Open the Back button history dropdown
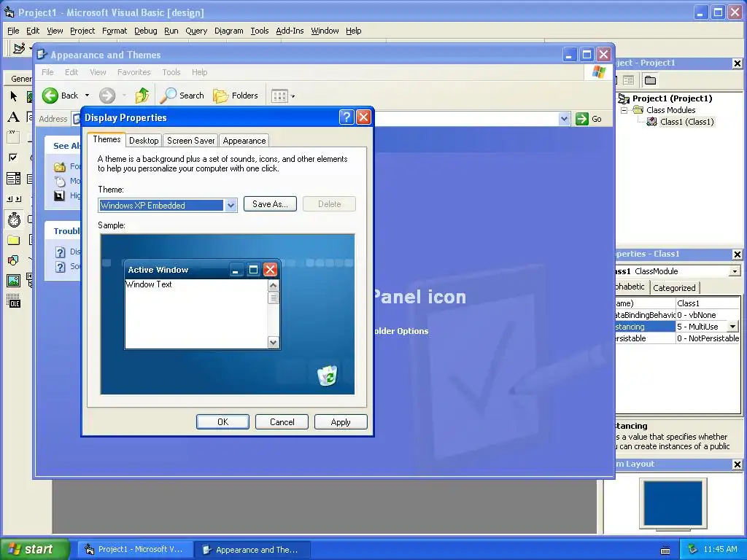This screenshot has width=747, height=560. (88, 96)
